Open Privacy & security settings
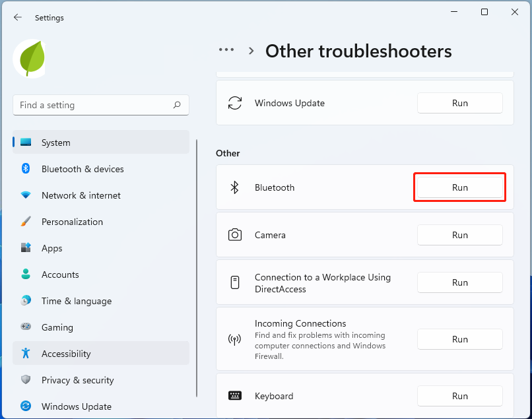Viewport: 532px width, 419px height. 101,379
